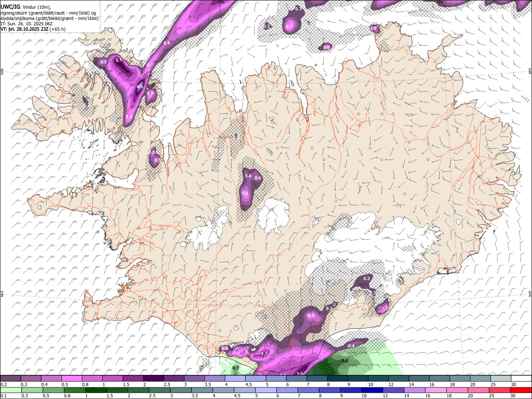Click the '0.9' value in the Westfjords purple band
Screen dimensions: 532x399
point(129,117)
